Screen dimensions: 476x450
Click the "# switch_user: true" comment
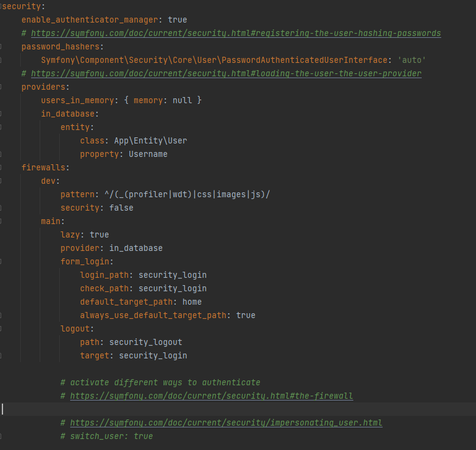tap(107, 437)
